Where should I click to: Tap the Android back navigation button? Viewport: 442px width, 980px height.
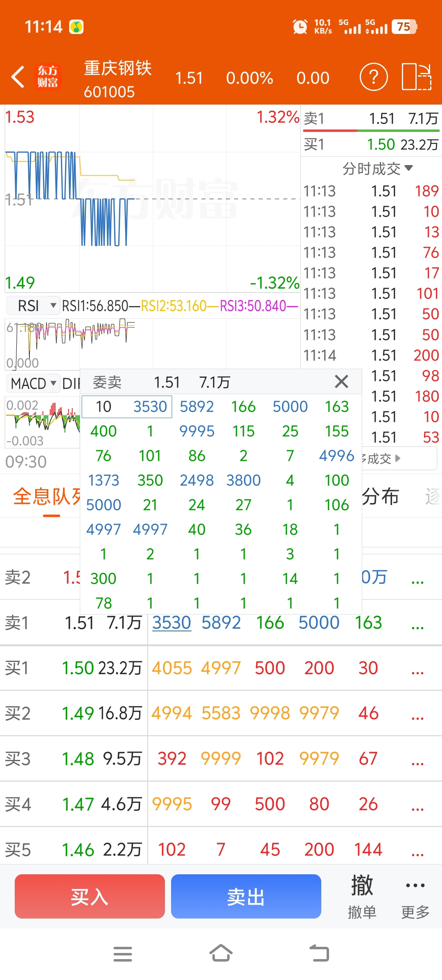tap(319, 953)
